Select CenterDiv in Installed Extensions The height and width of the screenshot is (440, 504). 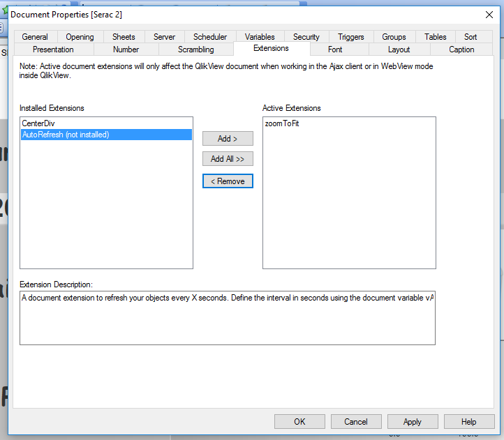(106, 123)
